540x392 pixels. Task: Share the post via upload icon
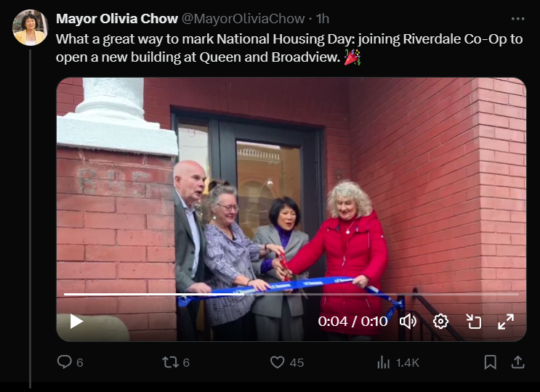(517, 362)
